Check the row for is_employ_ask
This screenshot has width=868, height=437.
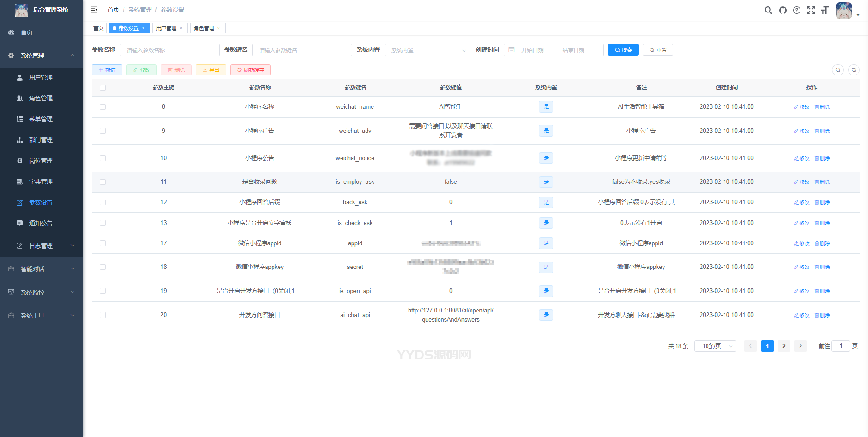pyautogui.click(x=103, y=182)
